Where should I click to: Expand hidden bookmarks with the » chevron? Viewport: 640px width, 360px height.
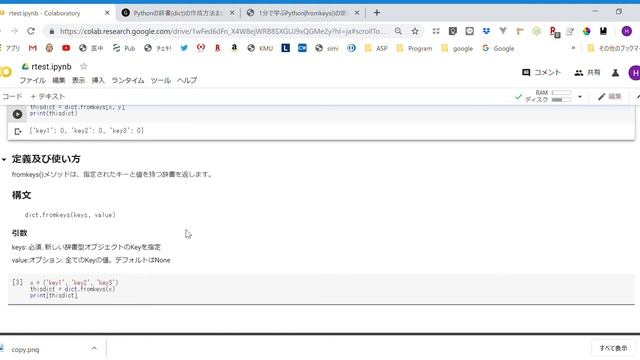(573, 48)
